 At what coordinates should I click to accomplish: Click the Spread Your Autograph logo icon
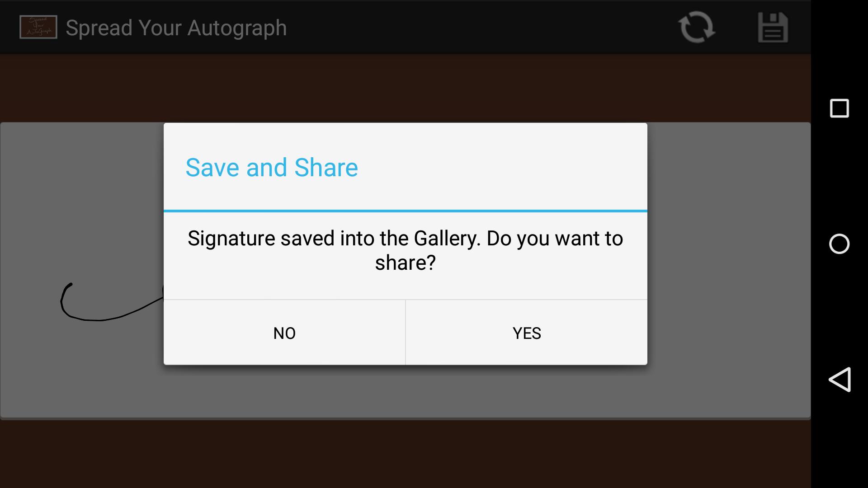click(38, 27)
